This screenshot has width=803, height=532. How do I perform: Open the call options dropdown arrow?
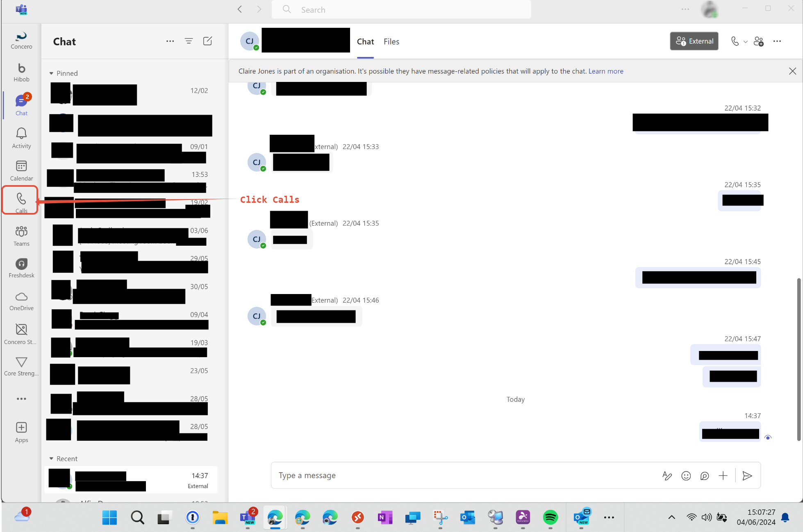(x=746, y=42)
